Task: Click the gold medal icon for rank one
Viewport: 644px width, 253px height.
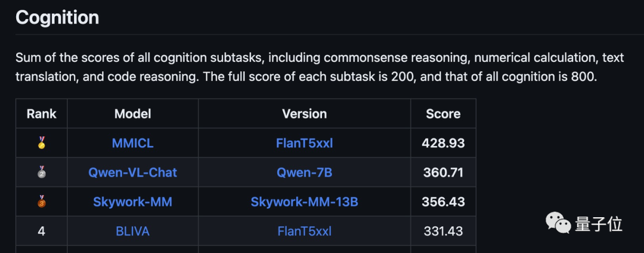Action: tap(42, 143)
